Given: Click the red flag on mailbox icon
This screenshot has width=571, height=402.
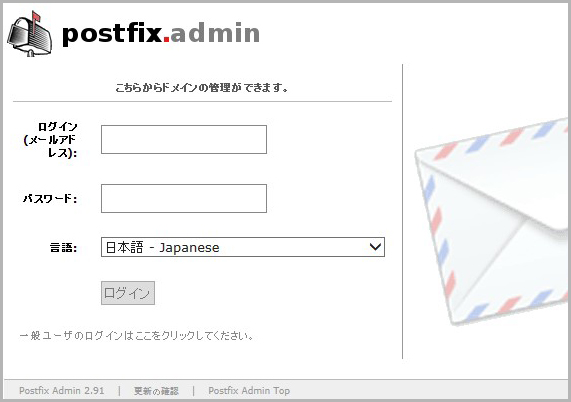Looking at the screenshot, I should coord(36,16).
